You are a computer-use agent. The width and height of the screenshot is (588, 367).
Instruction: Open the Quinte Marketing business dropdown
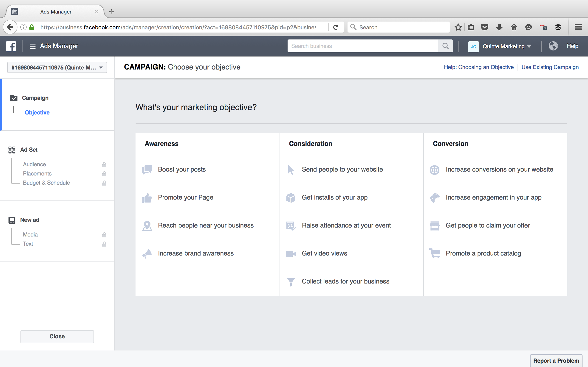[x=507, y=46]
